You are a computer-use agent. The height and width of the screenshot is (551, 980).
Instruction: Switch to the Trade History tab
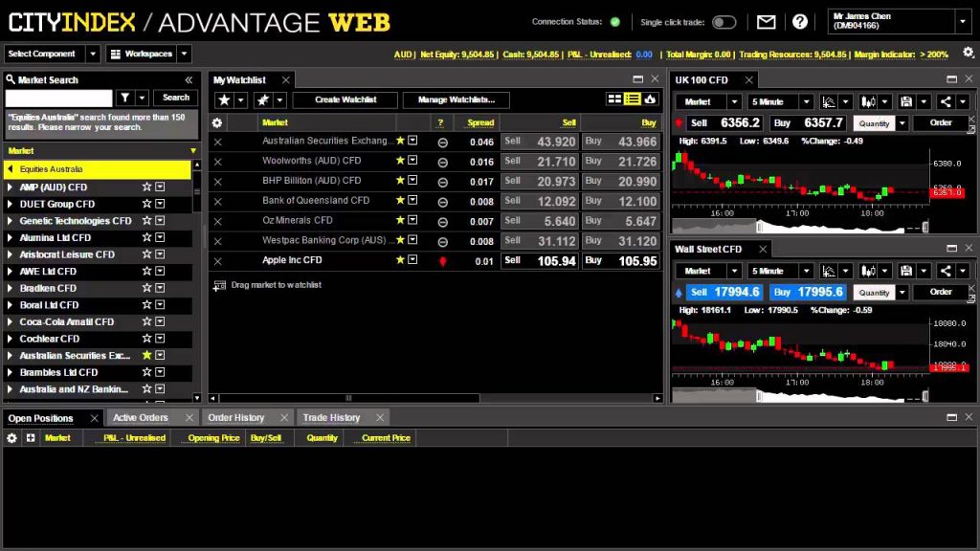pyautogui.click(x=331, y=417)
